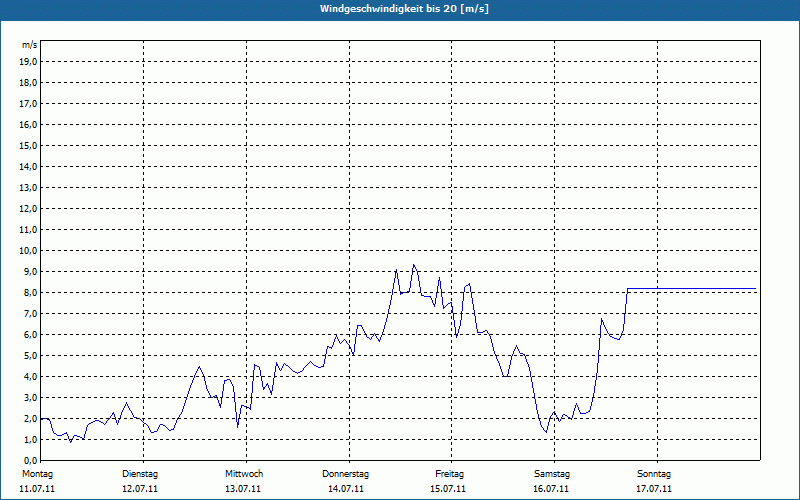Click the date '17.07.11'
The width and height of the screenshot is (800, 500).
click(654, 489)
